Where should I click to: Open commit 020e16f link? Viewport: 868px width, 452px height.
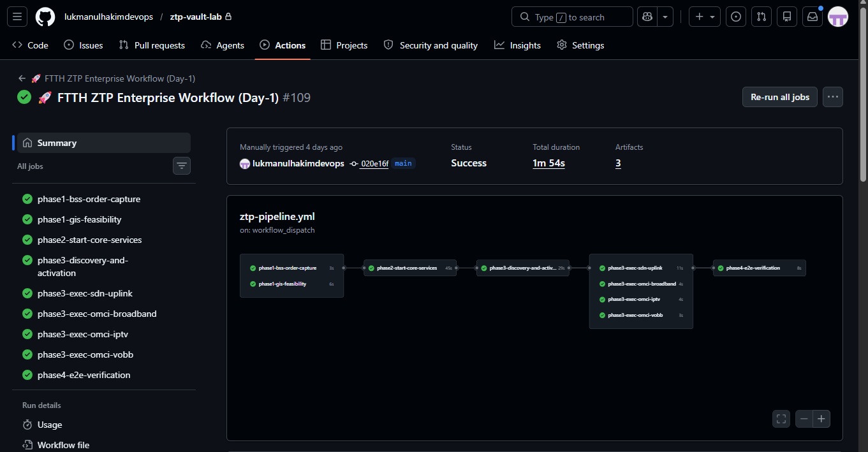[x=374, y=164]
